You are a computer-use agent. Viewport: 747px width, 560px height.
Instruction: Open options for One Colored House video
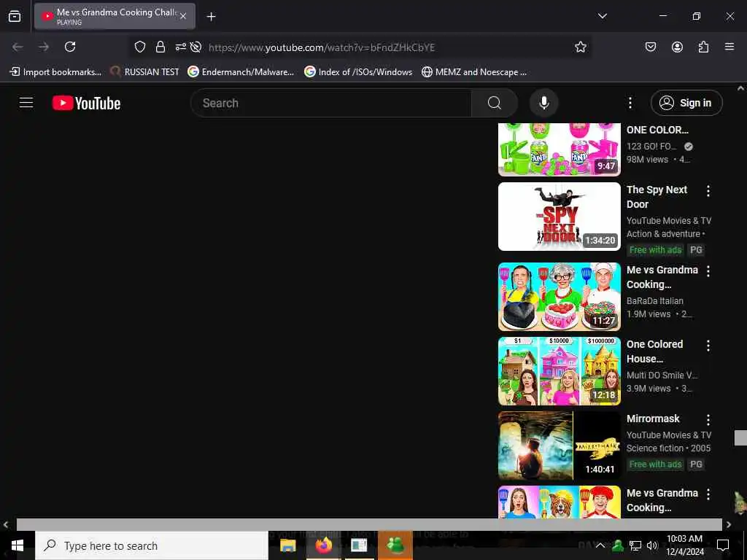(x=708, y=345)
